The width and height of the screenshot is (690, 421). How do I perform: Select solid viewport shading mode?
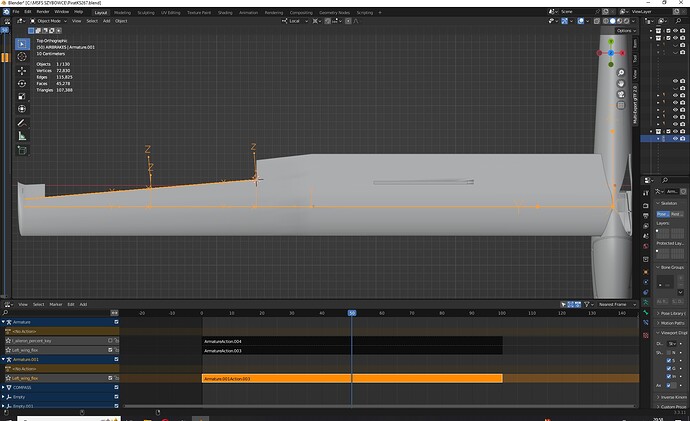click(x=613, y=21)
